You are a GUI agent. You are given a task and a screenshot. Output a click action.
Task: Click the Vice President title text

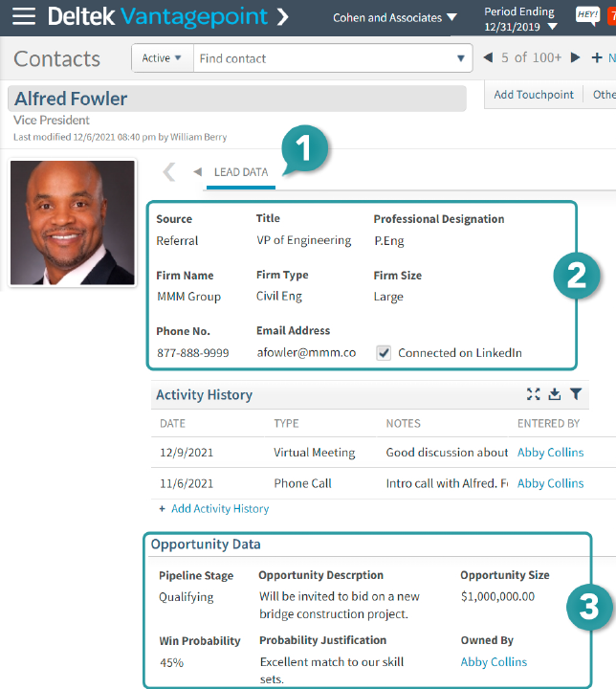(52, 120)
